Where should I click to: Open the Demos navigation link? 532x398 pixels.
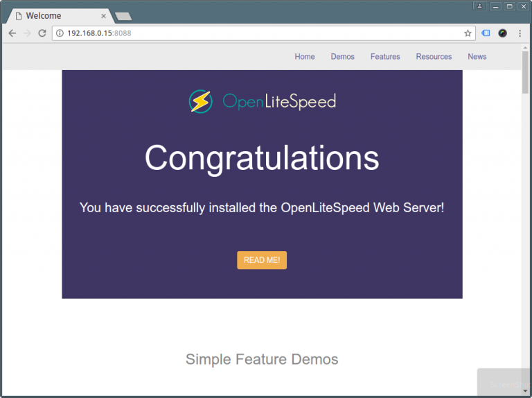[x=343, y=57]
